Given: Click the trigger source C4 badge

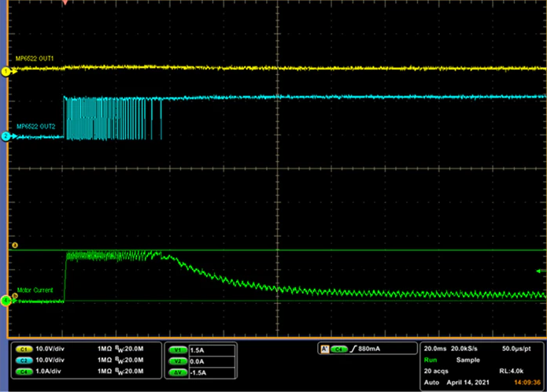Looking at the screenshot, I should [338, 348].
